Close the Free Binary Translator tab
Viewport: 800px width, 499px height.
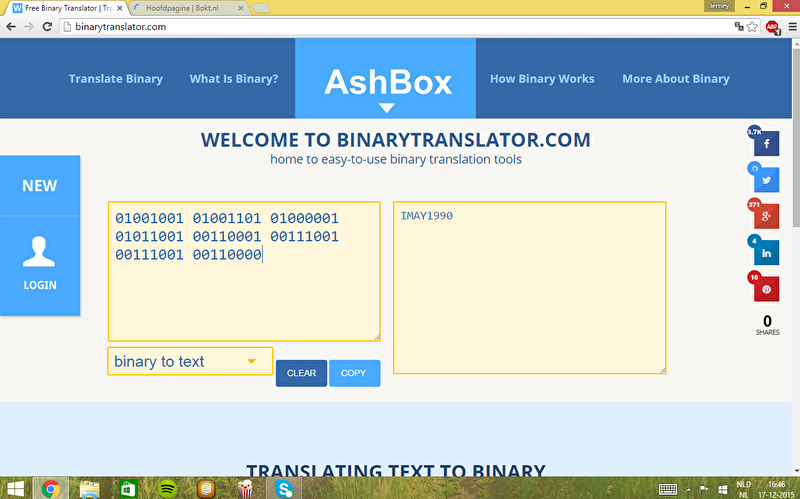point(119,8)
